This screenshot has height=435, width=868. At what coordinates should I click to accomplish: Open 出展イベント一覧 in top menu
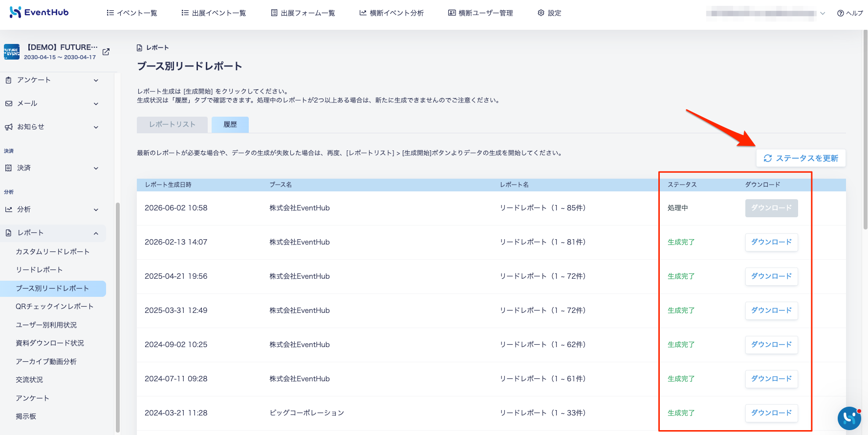pos(214,13)
